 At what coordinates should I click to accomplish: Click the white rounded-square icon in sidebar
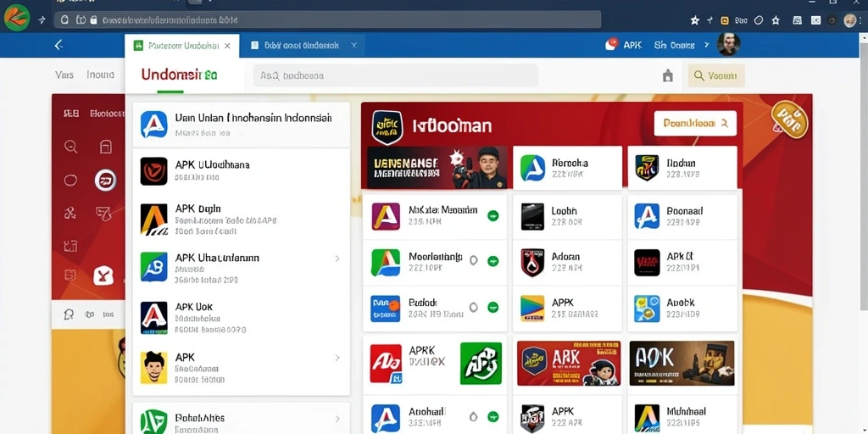pos(103,275)
